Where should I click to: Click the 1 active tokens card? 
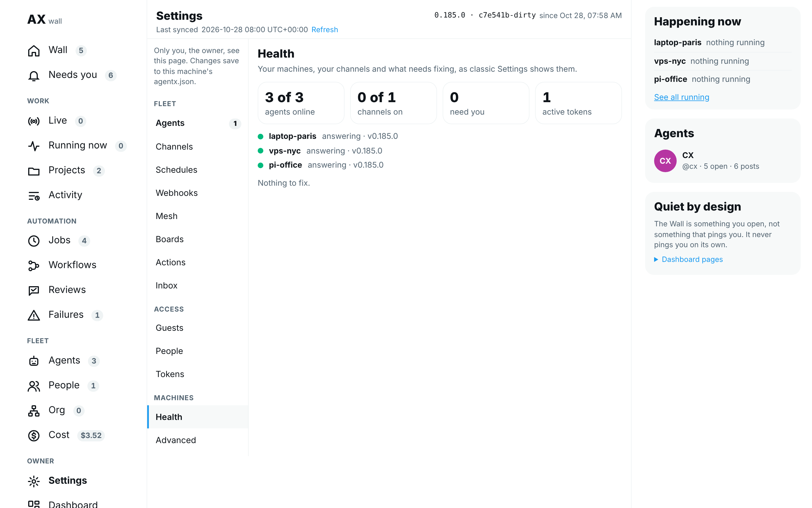coord(579,103)
